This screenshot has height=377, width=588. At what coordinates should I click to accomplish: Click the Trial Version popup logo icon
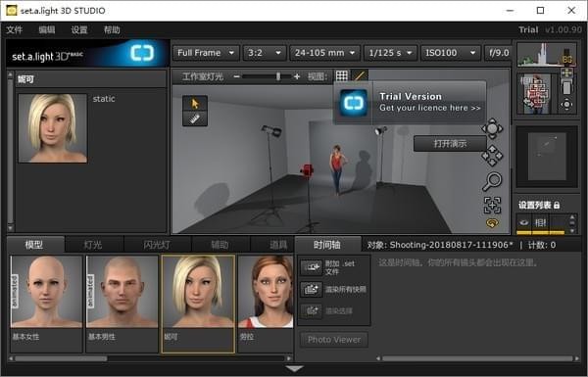point(353,102)
